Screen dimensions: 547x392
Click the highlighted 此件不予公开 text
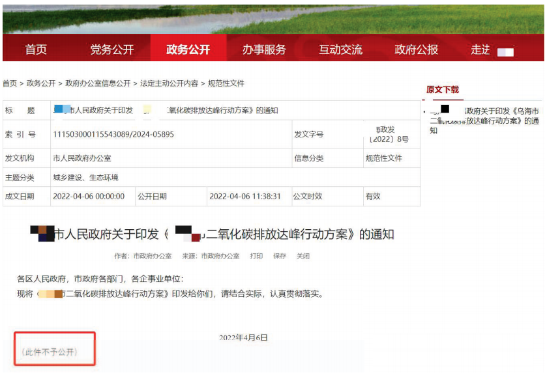pyautogui.click(x=50, y=352)
